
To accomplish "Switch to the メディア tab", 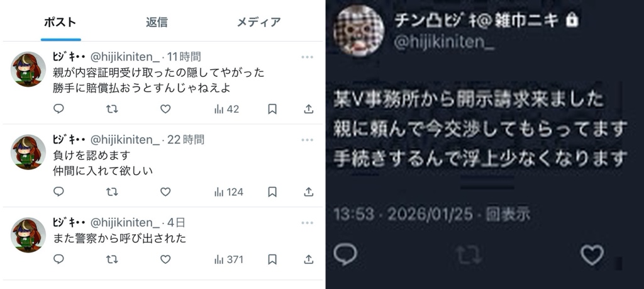I will click(x=258, y=22).
